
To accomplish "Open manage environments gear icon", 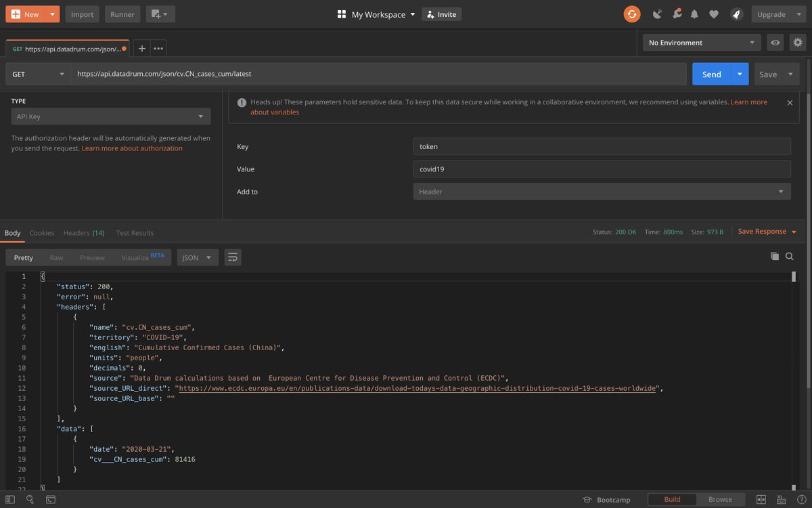I will 798,43.
